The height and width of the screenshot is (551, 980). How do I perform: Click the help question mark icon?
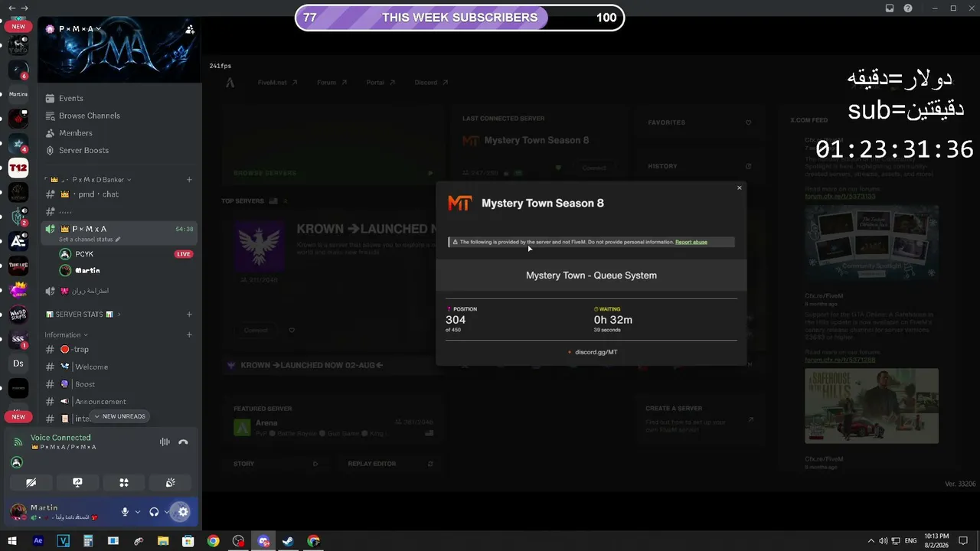click(x=908, y=8)
